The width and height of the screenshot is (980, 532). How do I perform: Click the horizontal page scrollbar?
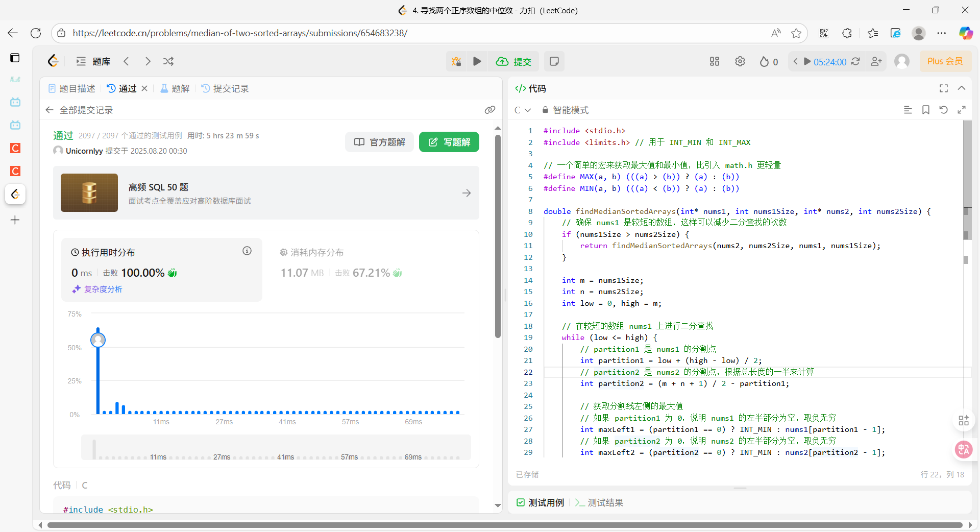click(x=505, y=525)
